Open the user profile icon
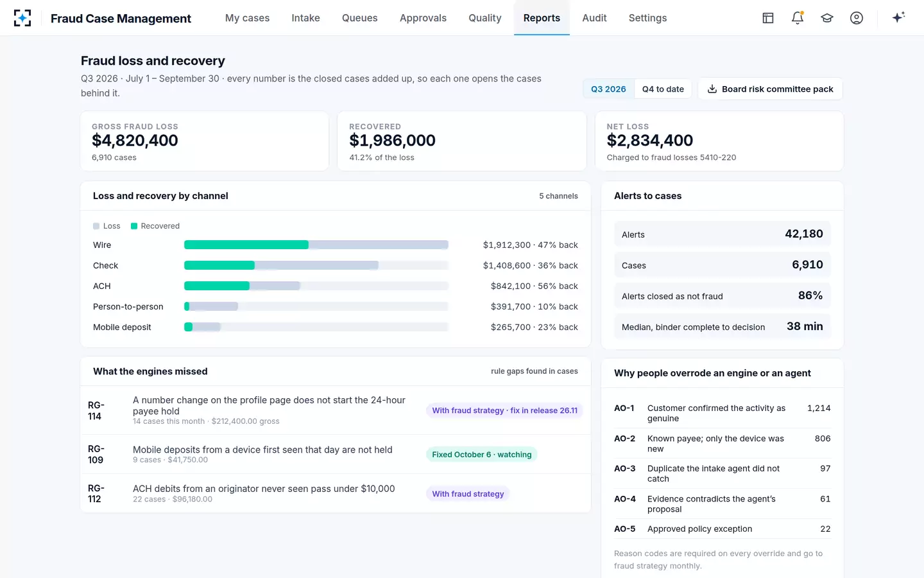 pos(857,18)
